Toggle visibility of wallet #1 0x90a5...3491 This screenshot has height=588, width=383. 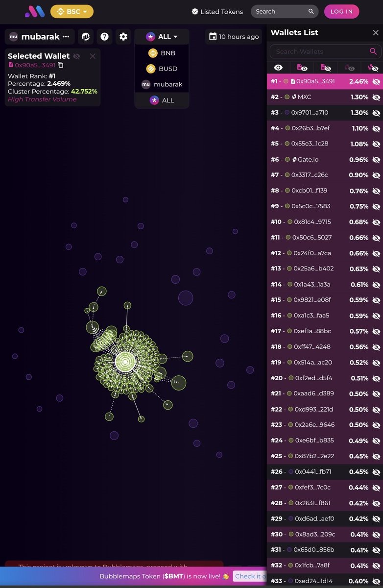point(376,81)
